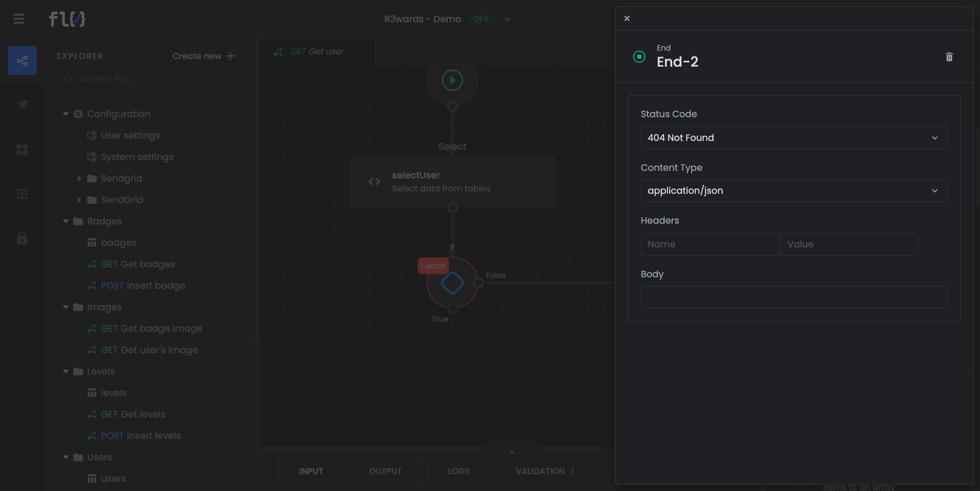The height and width of the screenshot is (491, 980).
Task: Collapse the Users folder
Action: click(66, 457)
